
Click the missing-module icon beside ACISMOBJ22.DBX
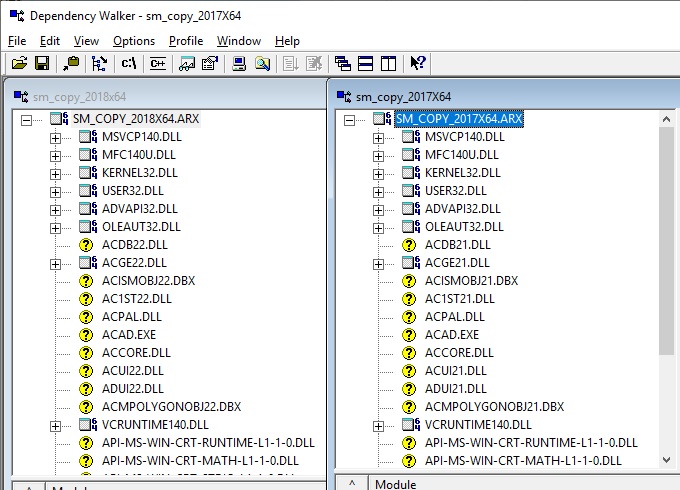(x=86, y=281)
